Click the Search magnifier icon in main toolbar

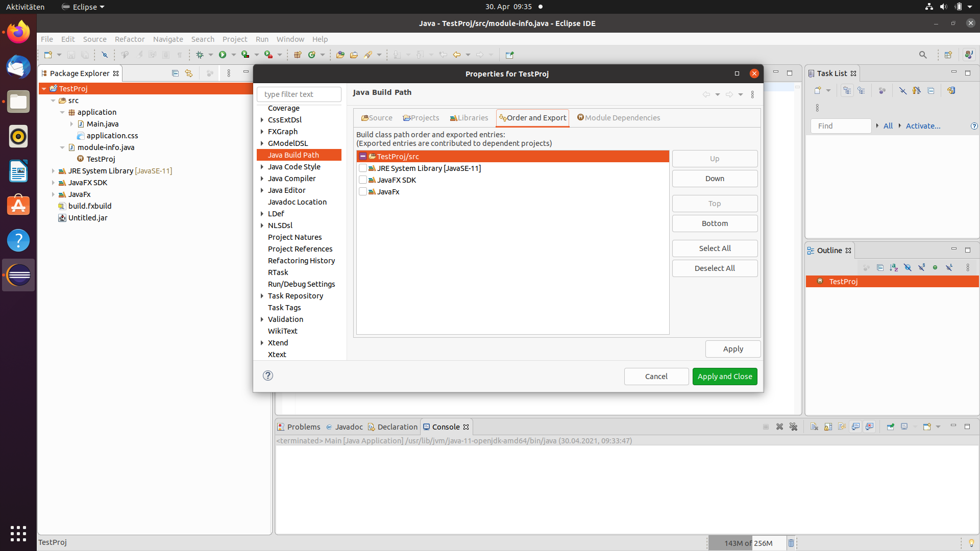click(x=923, y=55)
